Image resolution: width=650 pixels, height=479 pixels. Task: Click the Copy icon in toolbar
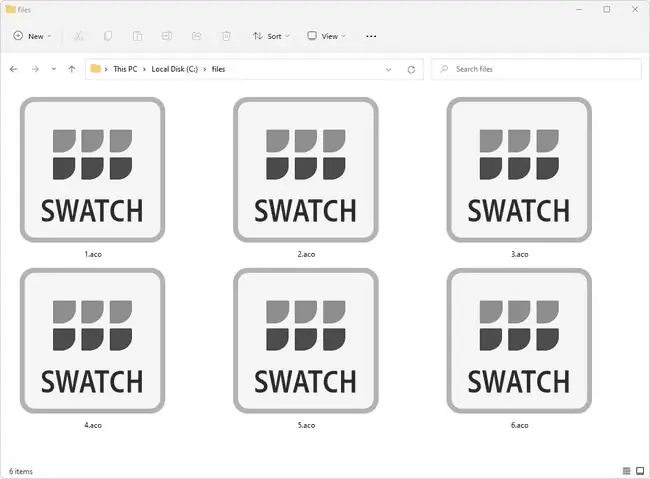pyautogui.click(x=108, y=36)
